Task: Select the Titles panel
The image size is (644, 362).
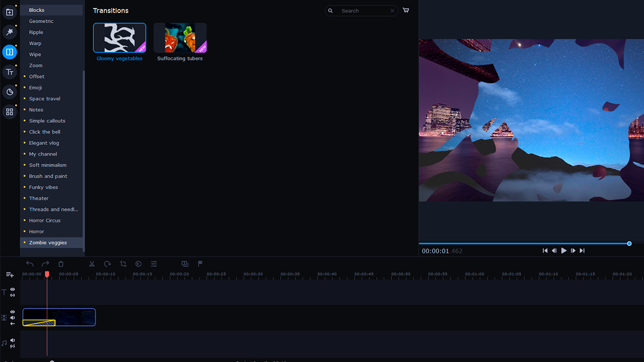Action: click(10, 72)
